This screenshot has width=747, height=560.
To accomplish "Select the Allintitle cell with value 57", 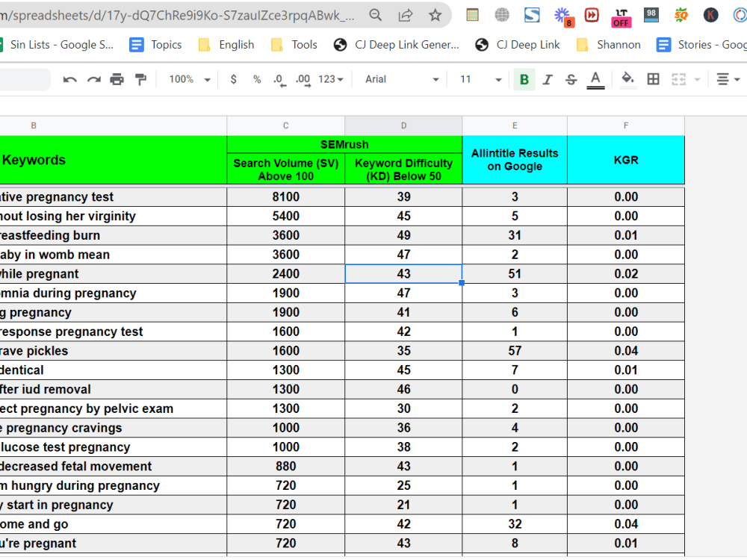I will tap(515, 351).
